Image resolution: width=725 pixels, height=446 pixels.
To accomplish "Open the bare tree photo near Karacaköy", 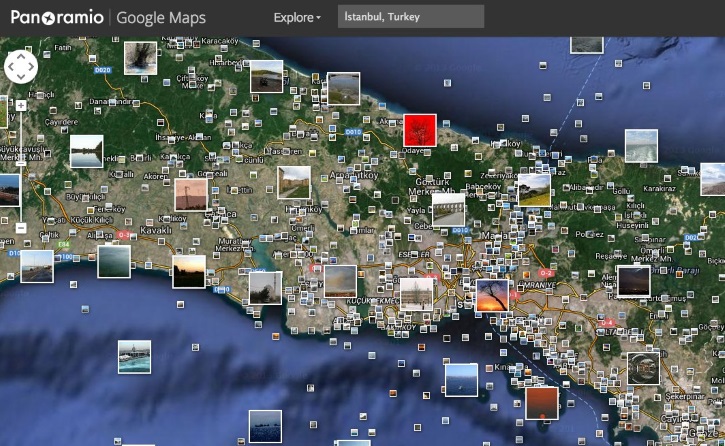I will tap(140, 57).
